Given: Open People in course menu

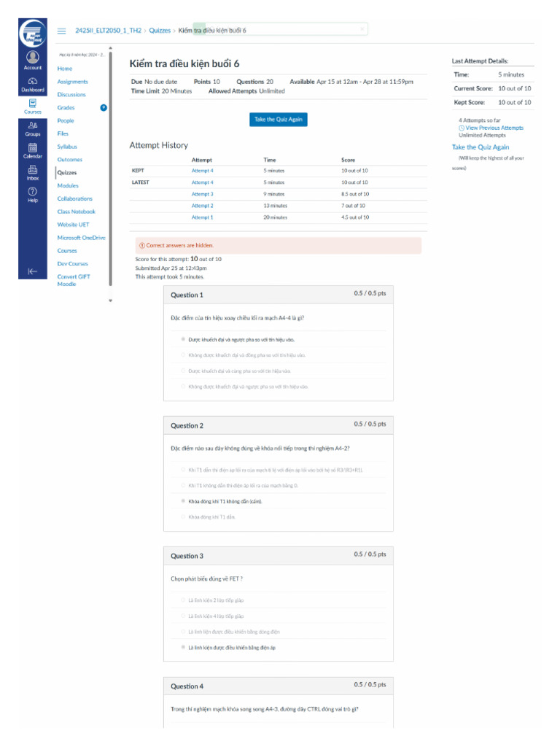Looking at the screenshot, I should [65, 121].
